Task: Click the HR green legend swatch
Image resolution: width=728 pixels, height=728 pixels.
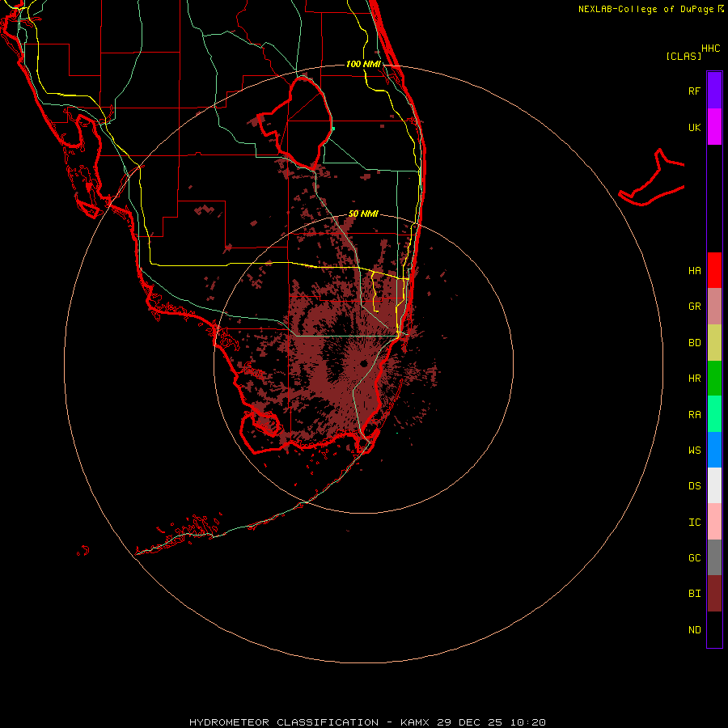Action: pos(714,378)
